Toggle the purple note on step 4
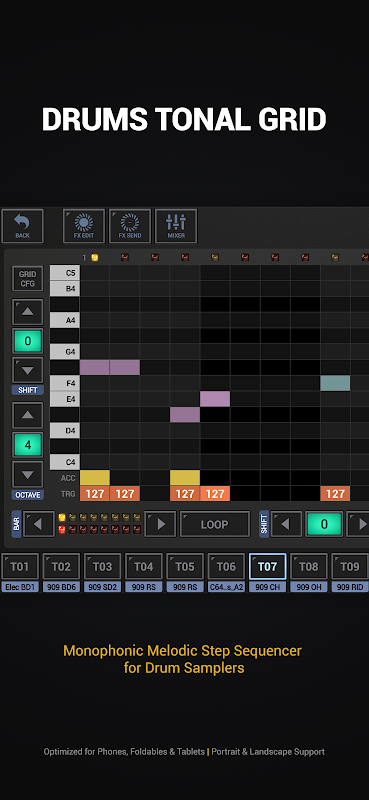 (x=185, y=415)
